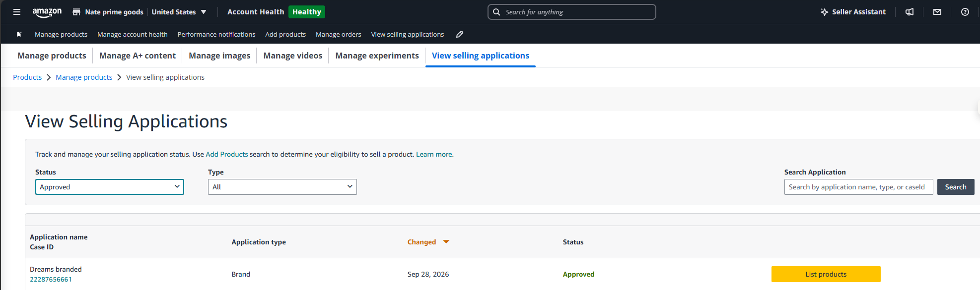Click the store icon beside Nate prime goods
This screenshot has height=290, width=980.
[76, 12]
